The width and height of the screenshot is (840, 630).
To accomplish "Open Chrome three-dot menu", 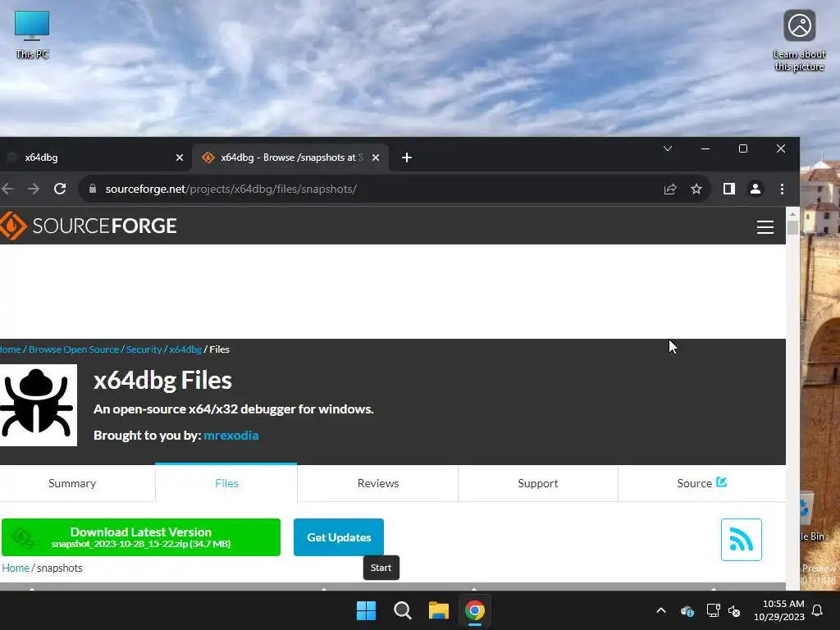I will pyautogui.click(x=782, y=189).
